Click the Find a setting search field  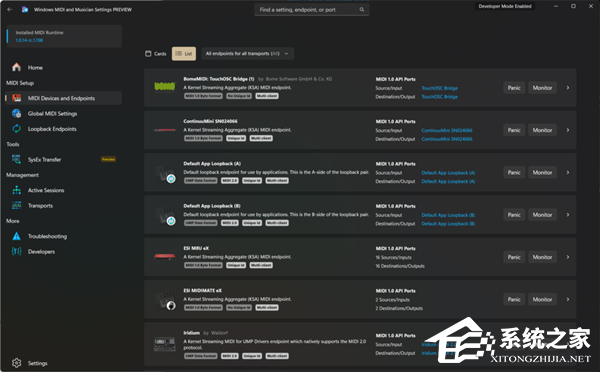tap(311, 10)
